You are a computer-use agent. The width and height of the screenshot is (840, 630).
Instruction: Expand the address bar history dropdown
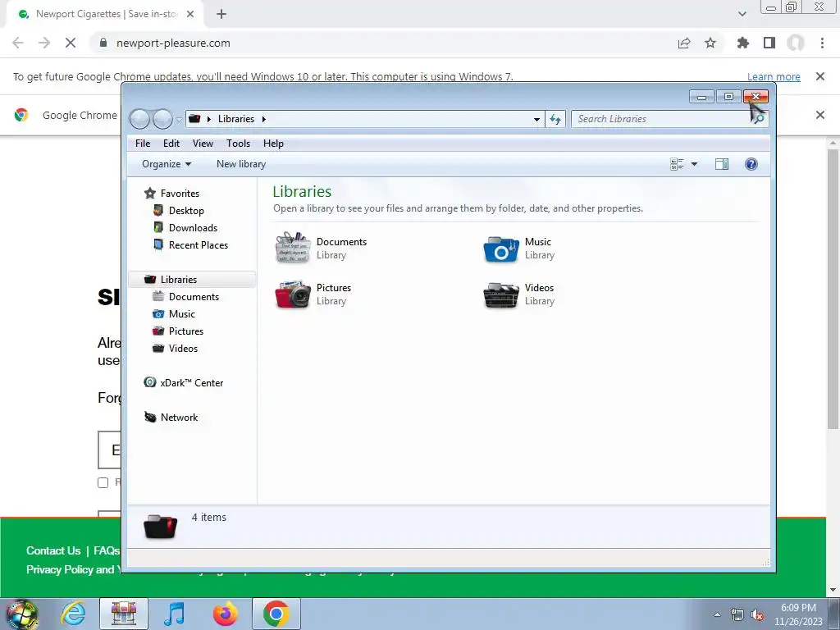(536, 119)
